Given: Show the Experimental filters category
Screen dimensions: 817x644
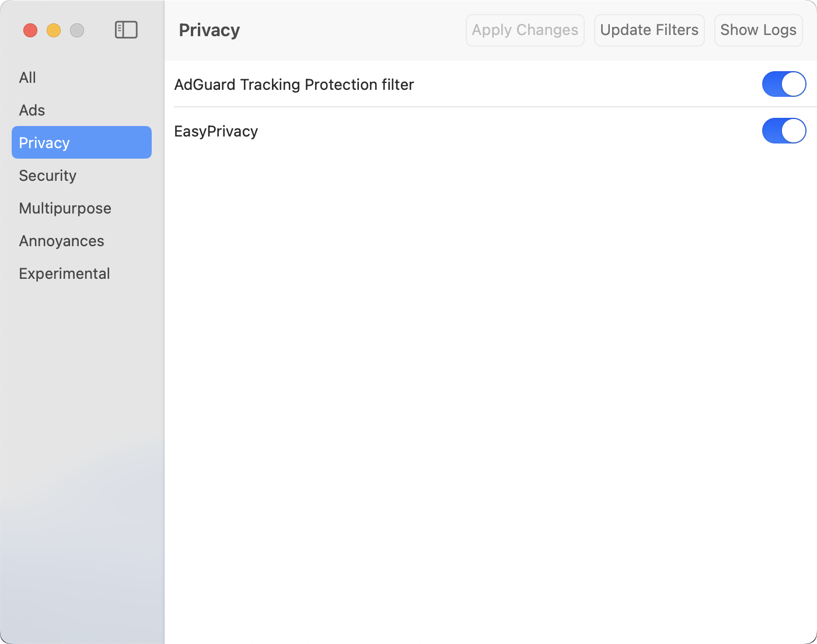Looking at the screenshot, I should (64, 274).
